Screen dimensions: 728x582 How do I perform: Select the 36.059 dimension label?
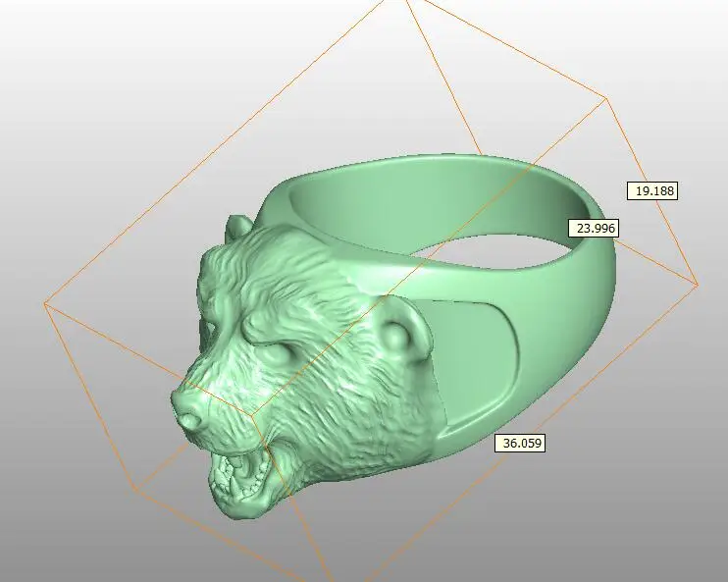(x=520, y=443)
